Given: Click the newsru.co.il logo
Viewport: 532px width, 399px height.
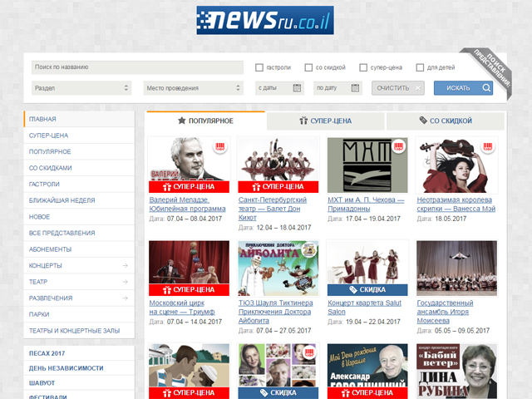Looking at the screenshot, I should point(265,20).
